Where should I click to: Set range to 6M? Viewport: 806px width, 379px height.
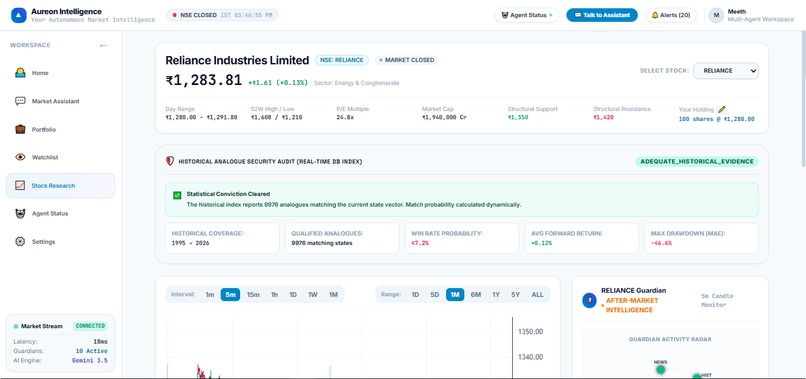coord(476,295)
